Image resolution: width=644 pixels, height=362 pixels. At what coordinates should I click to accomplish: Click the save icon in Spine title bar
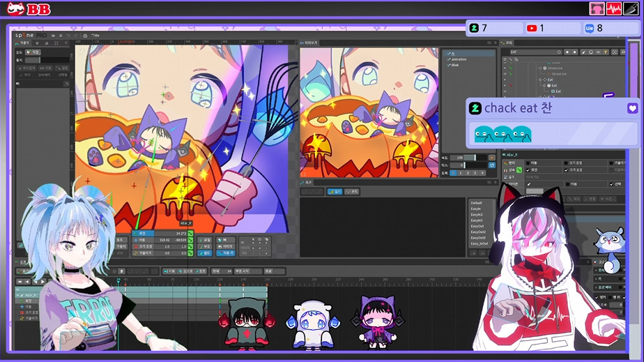pos(61,36)
